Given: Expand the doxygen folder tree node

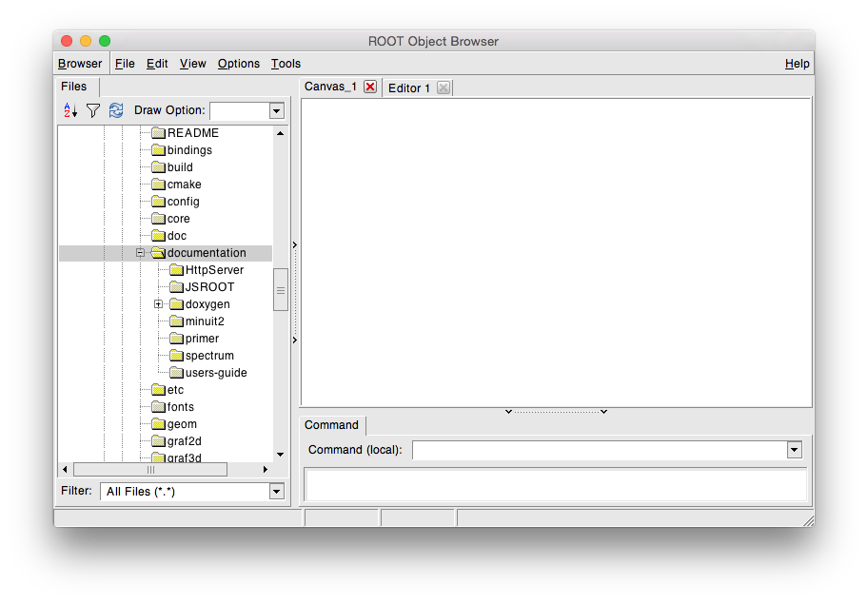Looking at the screenshot, I should pyautogui.click(x=159, y=304).
